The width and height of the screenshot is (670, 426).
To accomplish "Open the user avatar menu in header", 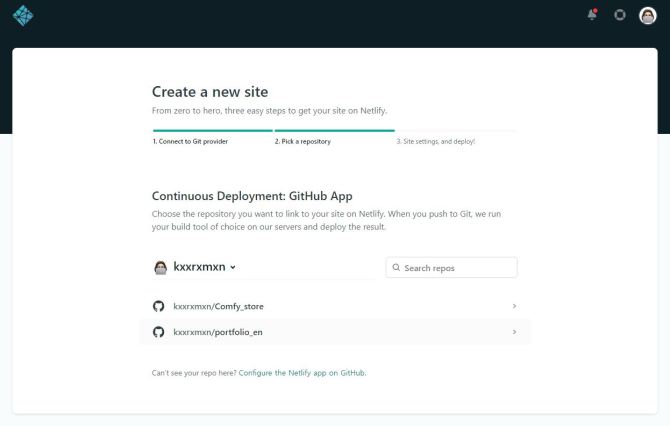I will tap(647, 16).
